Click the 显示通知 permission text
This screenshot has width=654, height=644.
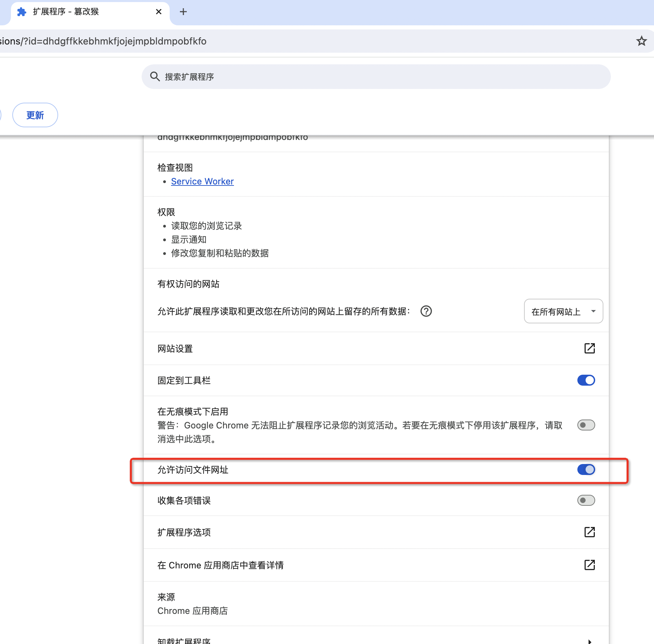pyautogui.click(x=189, y=240)
